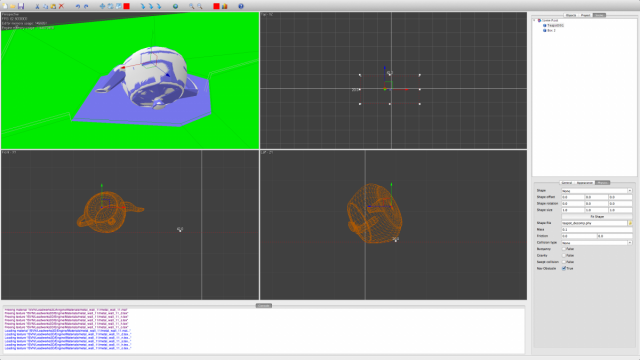Click the Fit Shape button
The width and height of the screenshot is (640, 360).
597,216
